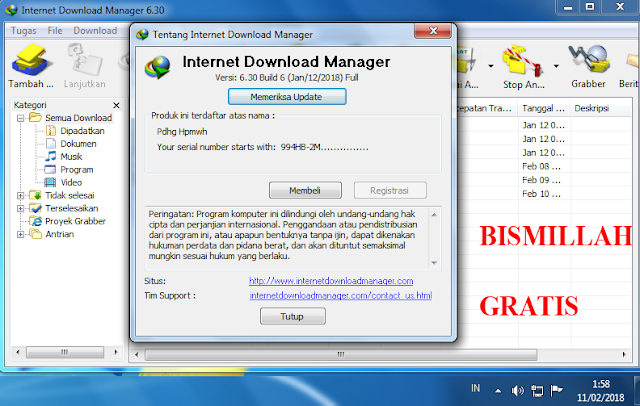
Task: Click the Lanjutkan toolbar icon
Action: 84,60
